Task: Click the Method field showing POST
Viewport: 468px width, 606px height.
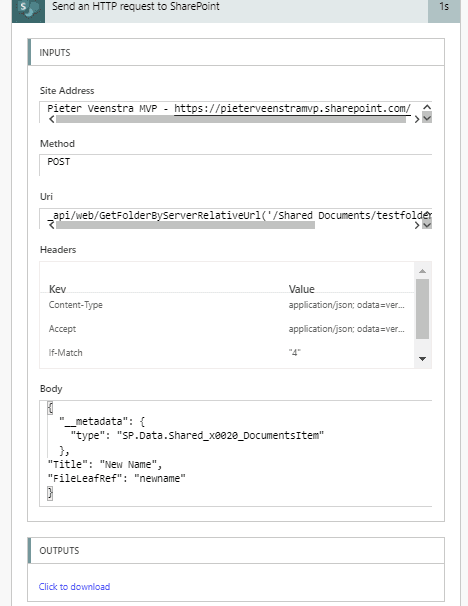Action: 235,165
